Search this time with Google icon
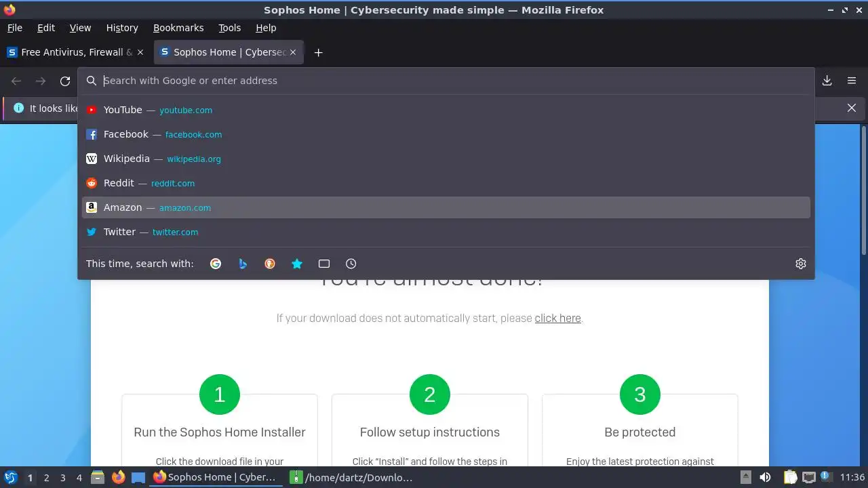 click(x=216, y=264)
